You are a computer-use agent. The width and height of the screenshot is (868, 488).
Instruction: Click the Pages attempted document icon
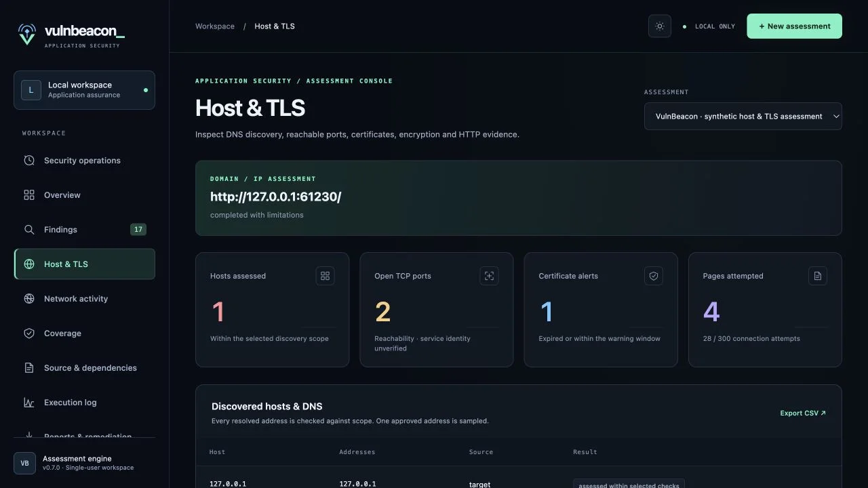(x=818, y=276)
